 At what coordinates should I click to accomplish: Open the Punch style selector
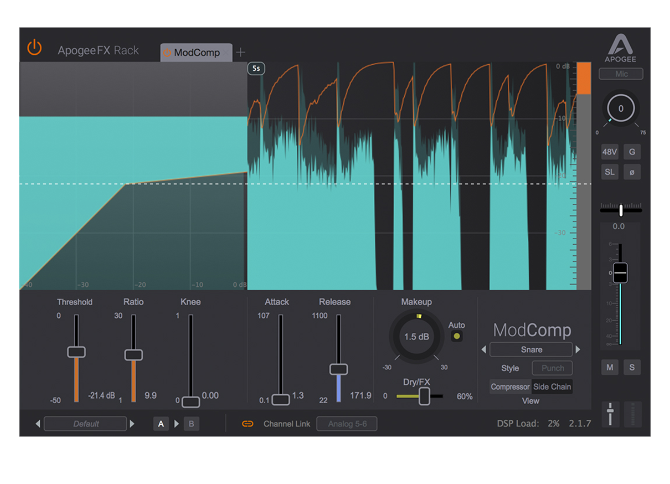(x=552, y=368)
